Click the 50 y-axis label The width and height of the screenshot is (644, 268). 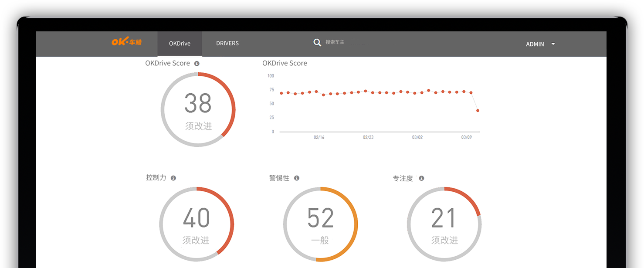tap(272, 104)
